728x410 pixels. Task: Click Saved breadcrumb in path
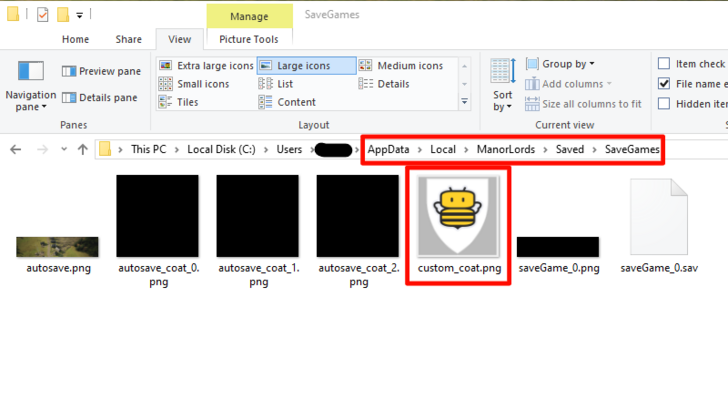570,150
